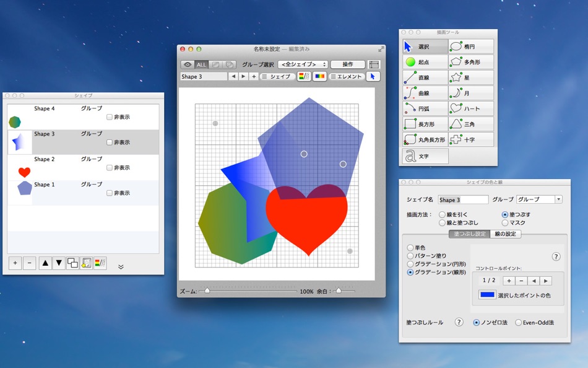Remove shape using minus button in シェイプ panel
Image resolution: width=588 pixels, height=368 pixels.
[x=29, y=263]
